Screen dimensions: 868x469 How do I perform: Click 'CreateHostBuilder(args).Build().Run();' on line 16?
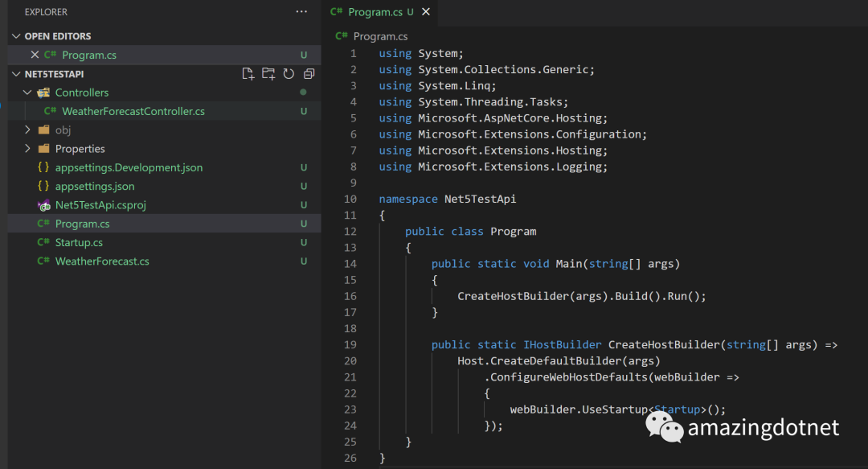point(582,296)
